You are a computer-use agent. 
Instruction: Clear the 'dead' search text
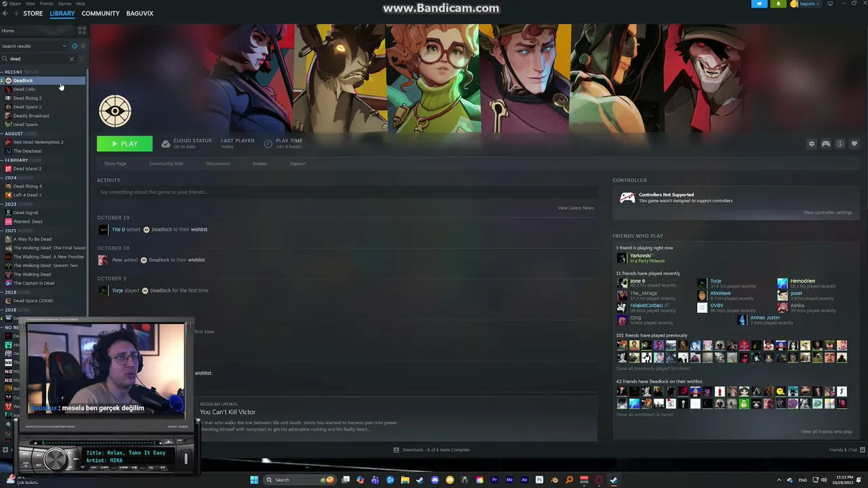click(x=72, y=59)
